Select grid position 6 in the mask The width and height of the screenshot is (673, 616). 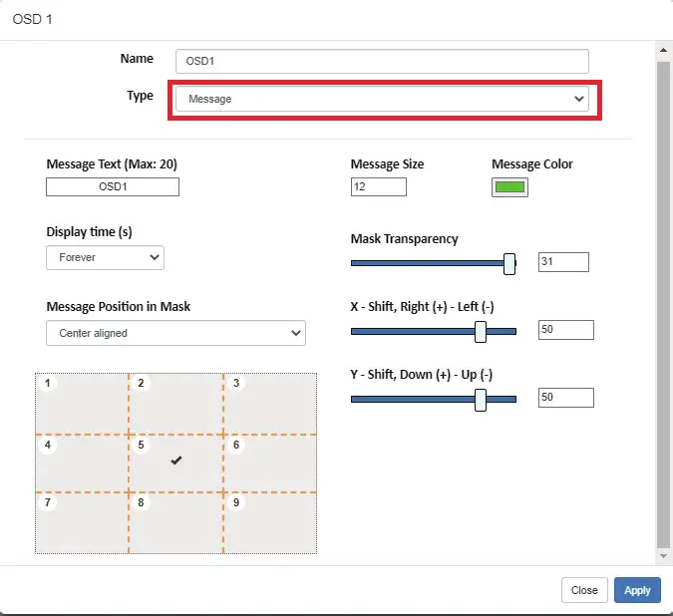[270, 462]
